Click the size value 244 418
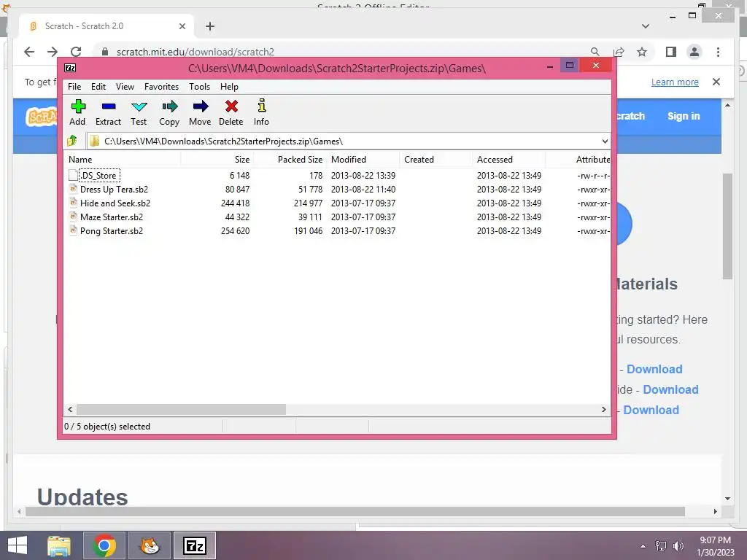This screenshot has width=747, height=560. pyautogui.click(x=235, y=203)
